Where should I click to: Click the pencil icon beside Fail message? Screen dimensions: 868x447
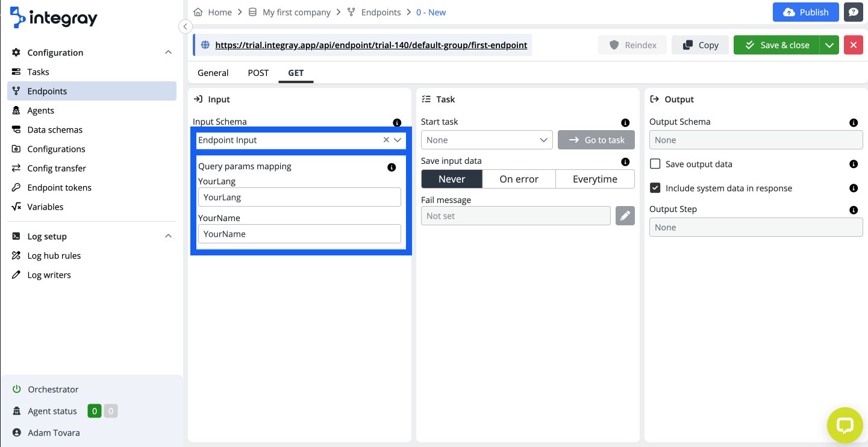click(x=625, y=216)
